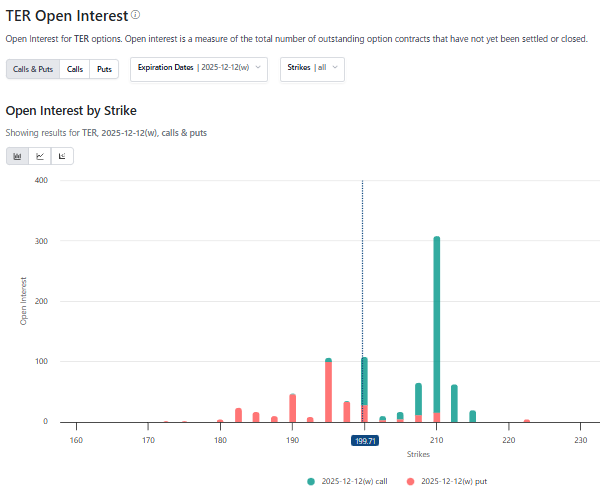Click the info icon beside TER Open Interest
The height and width of the screenshot is (495, 600).
click(136, 15)
